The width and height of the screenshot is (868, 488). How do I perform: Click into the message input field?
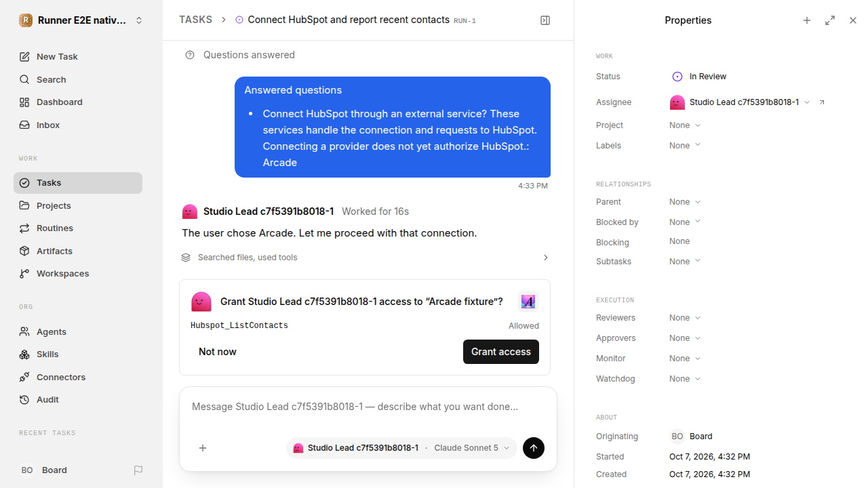coord(368,407)
